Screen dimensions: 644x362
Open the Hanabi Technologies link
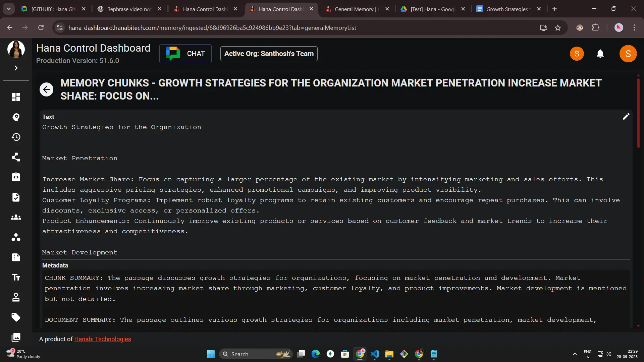(103, 339)
